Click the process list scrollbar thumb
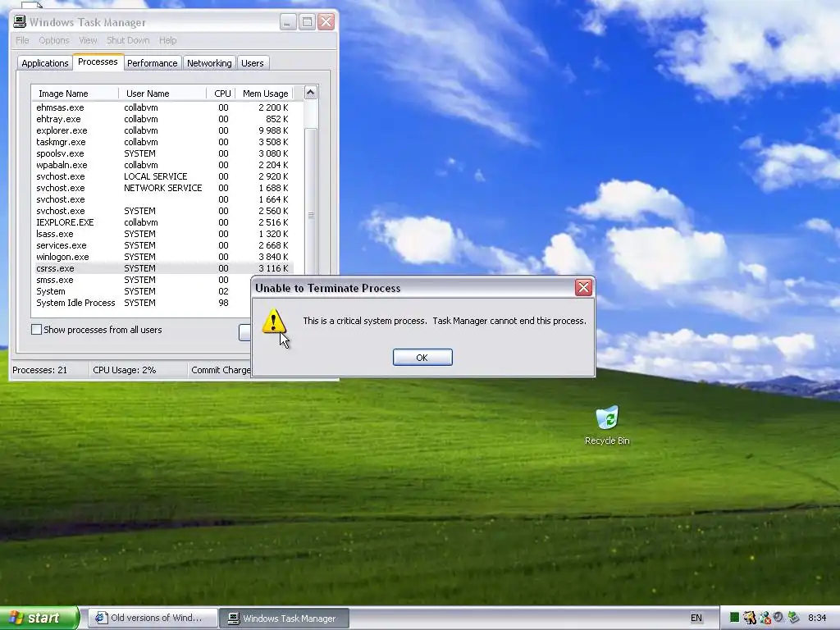Viewport: 840px width, 630px height. click(311, 214)
